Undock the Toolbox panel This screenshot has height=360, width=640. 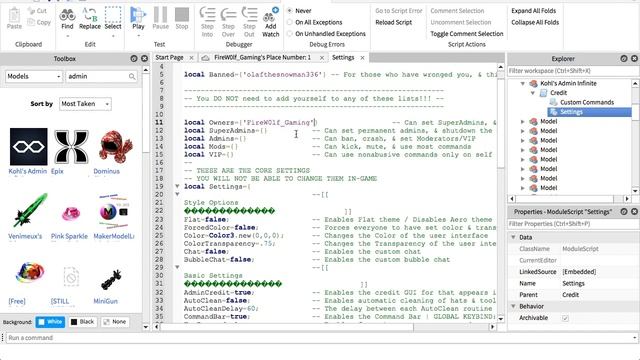coord(134,58)
